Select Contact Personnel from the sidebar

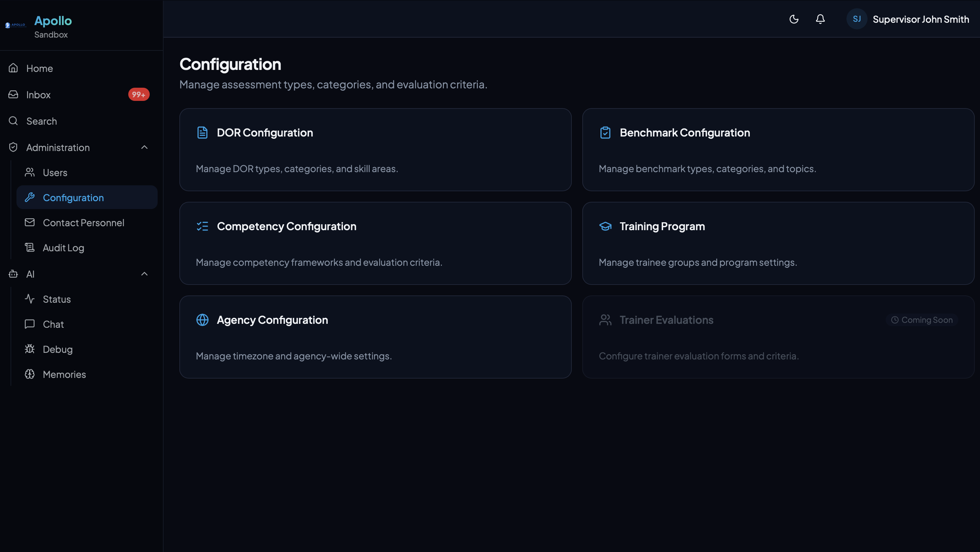[x=84, y=223]
